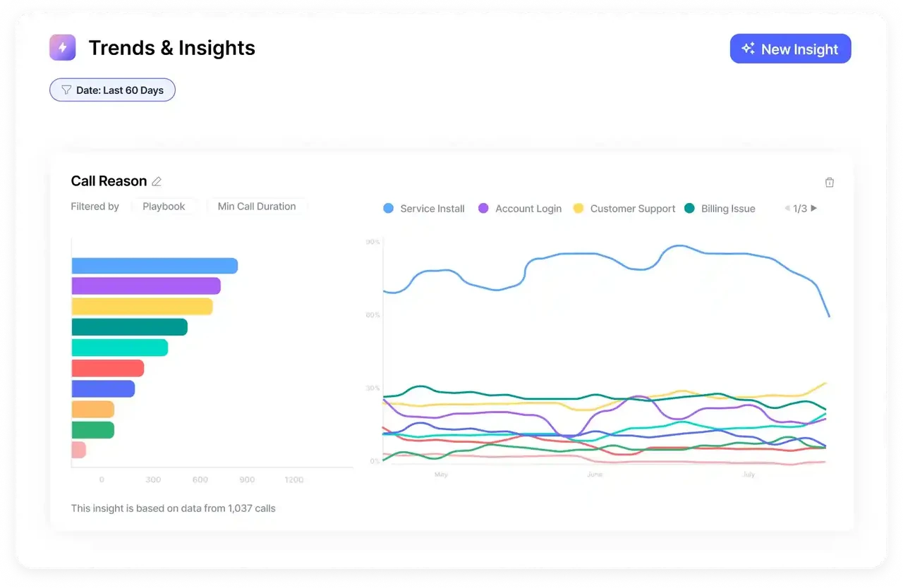Click the sparkle icon on New Insight

click(x=749, y=49)
